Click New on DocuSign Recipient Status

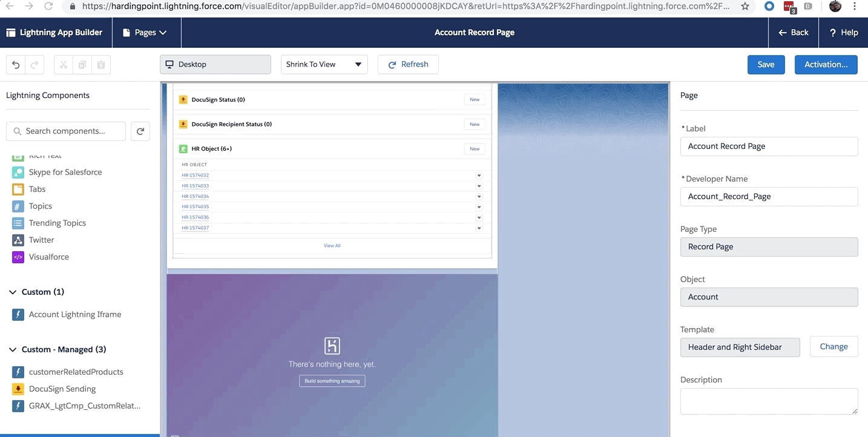click(475, 124)
